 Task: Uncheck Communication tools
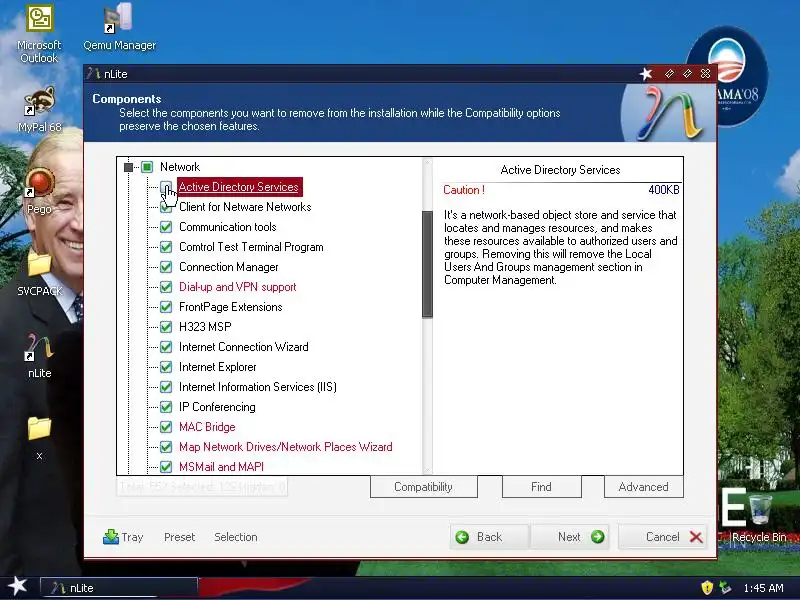[166, 227]
